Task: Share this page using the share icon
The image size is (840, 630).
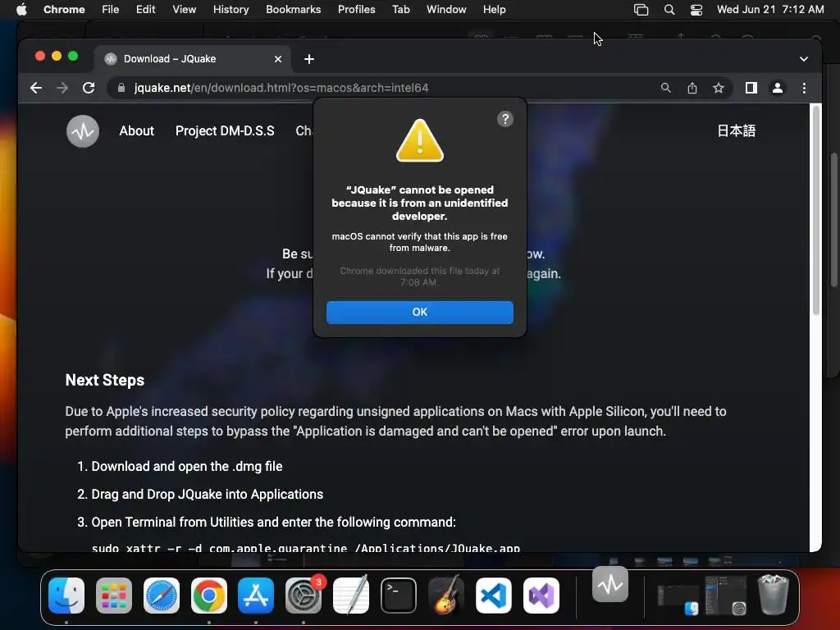Action: pyautogui.click(x=692, y=88)
